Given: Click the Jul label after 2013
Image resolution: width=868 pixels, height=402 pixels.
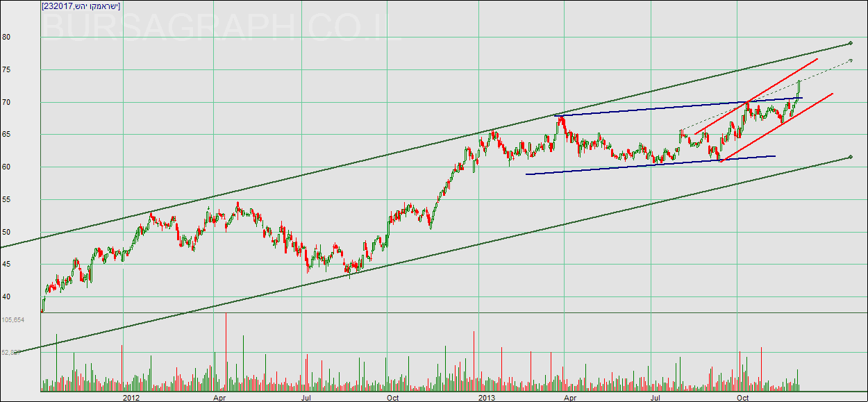Looking at the screenshot, I should (656, 398).
